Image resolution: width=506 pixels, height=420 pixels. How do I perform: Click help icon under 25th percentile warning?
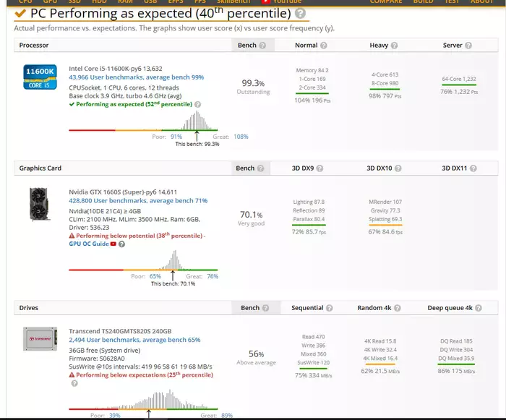tap(74, 383)
